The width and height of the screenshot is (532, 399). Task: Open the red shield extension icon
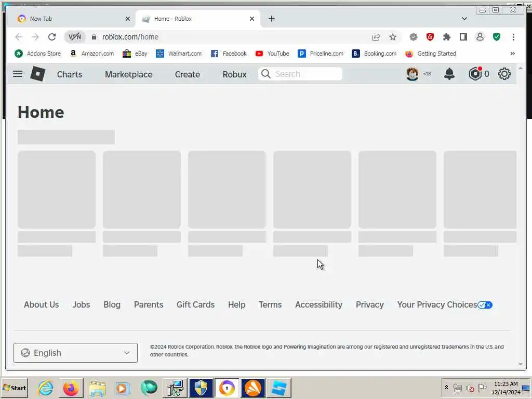[x=430, y=37]
